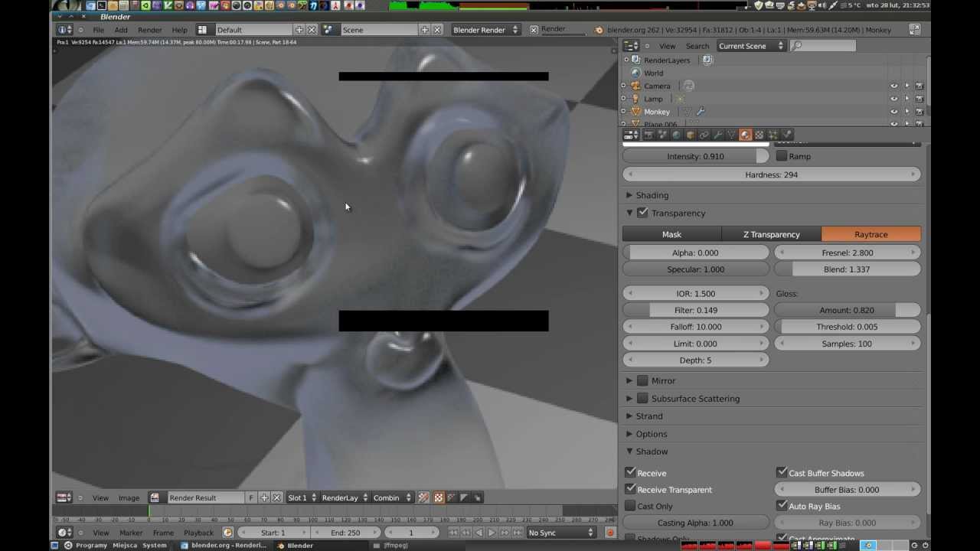
Task: Enable the Cast Only checkbox
Action: (x=630, y=506)
